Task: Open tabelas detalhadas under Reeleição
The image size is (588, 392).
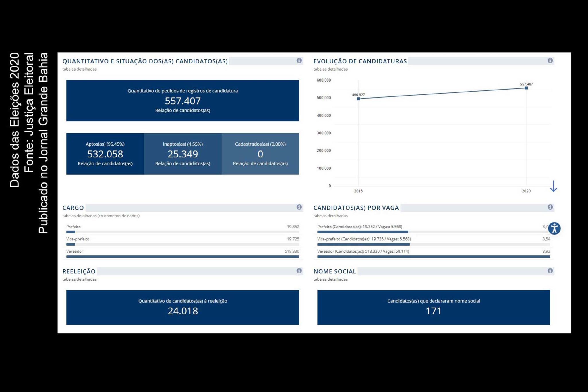Action: tap(80, 279)
